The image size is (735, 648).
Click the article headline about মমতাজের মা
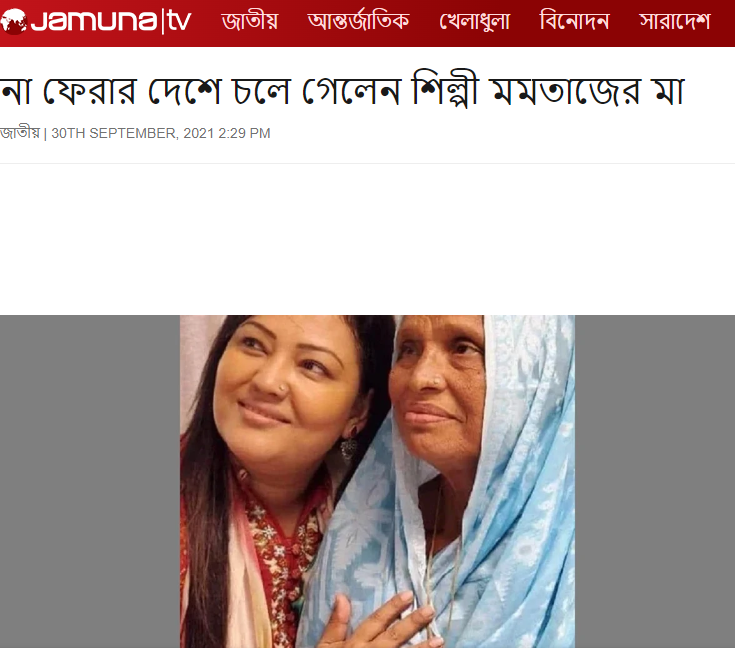(x=342, y=91)
